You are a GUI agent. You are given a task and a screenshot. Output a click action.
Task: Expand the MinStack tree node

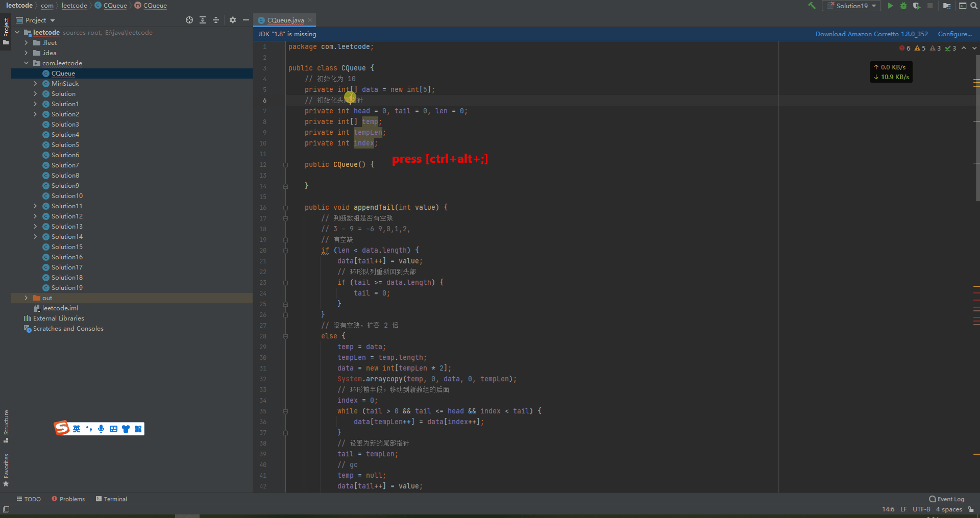35,84
